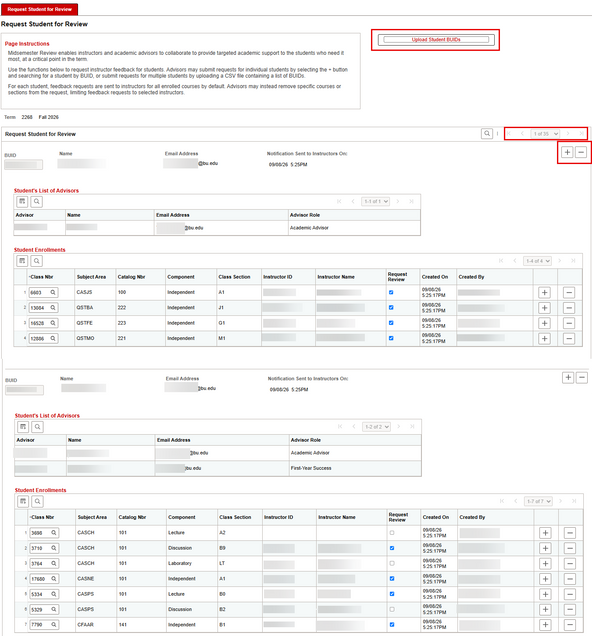Check Request Review for CASPS 101 Discussion
The image size is (592, 636).
tap(392, 609)
